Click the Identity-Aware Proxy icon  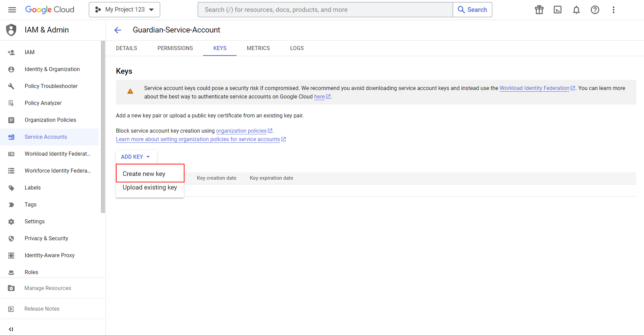(11, 255)
